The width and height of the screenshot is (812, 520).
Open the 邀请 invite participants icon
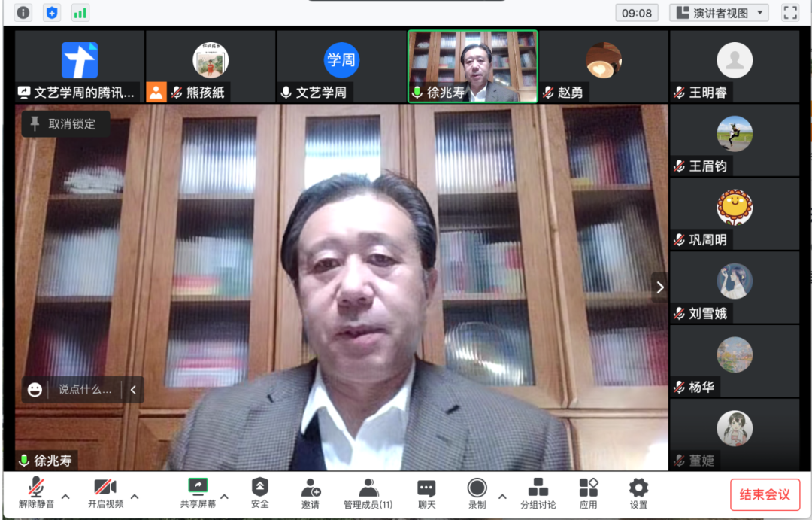311,493
